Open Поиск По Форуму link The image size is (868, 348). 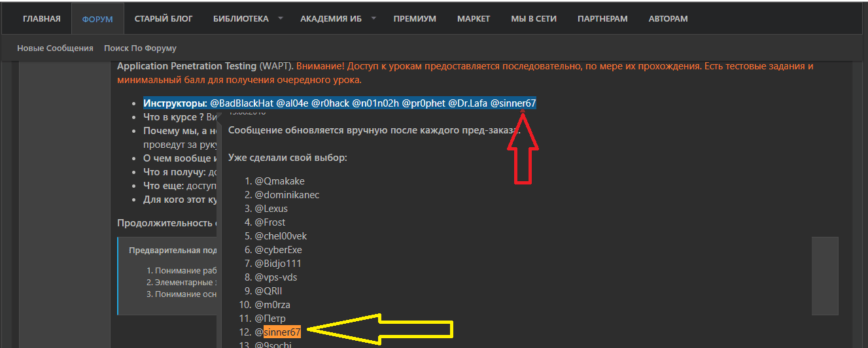click(140, 48)
